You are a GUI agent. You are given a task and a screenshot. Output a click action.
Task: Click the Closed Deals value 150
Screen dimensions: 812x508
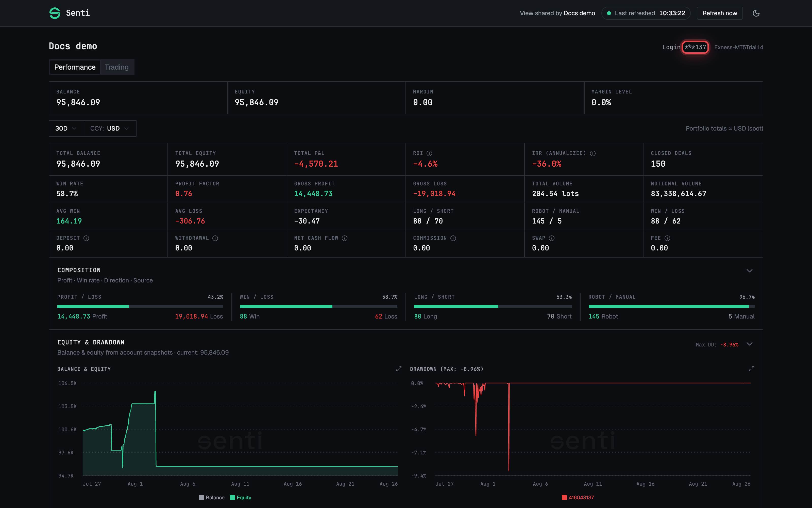[658, 164]
